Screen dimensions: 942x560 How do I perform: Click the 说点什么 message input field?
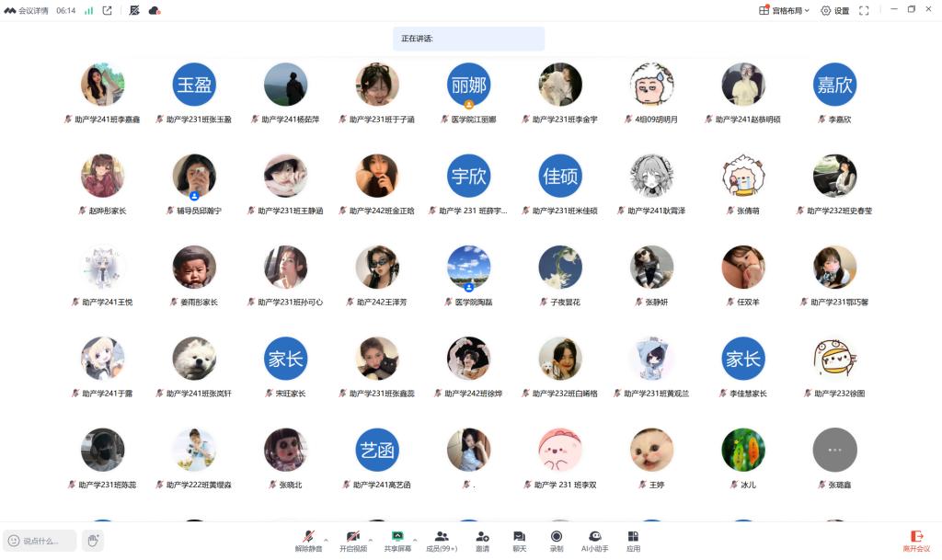pos(40,541)
